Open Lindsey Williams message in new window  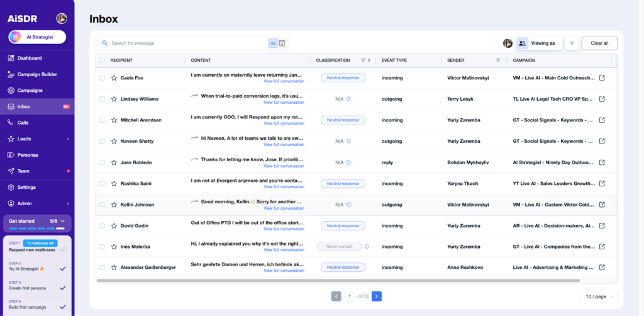[602, 99]
